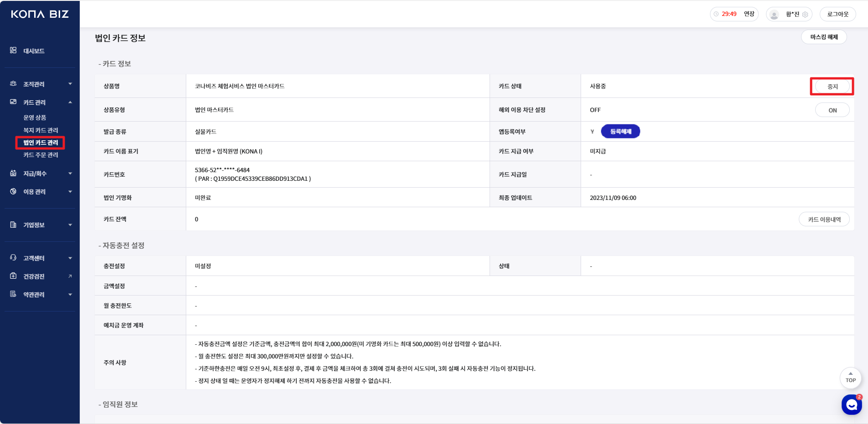Expand the 조직관리 menu arrow
The image size is (868, 424).
[x=70, y=84]
